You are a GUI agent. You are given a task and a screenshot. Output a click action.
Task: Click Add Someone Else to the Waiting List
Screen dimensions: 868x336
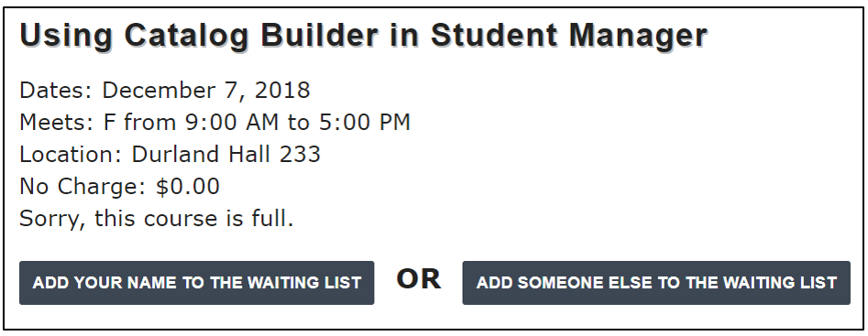point(656,283)
